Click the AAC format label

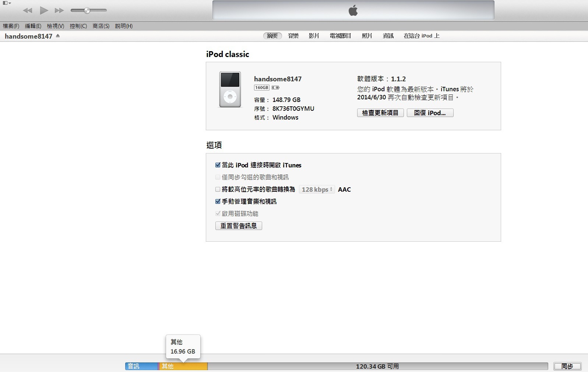344,189
